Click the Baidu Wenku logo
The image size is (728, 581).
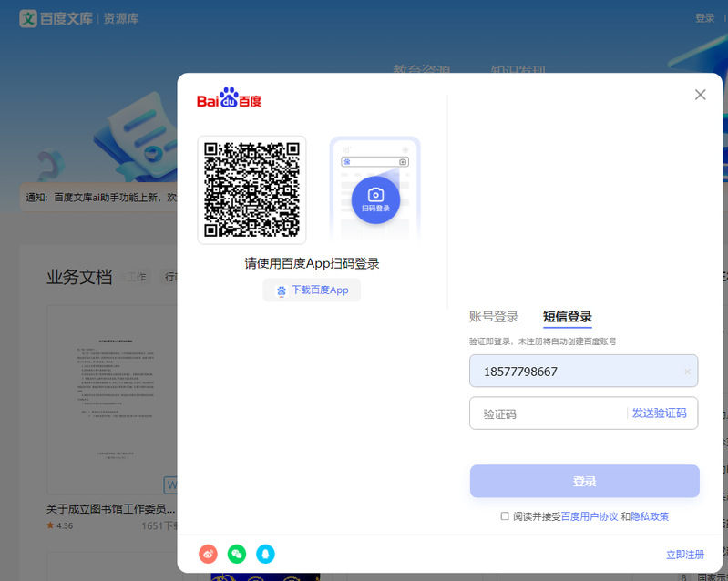point(56,18)
